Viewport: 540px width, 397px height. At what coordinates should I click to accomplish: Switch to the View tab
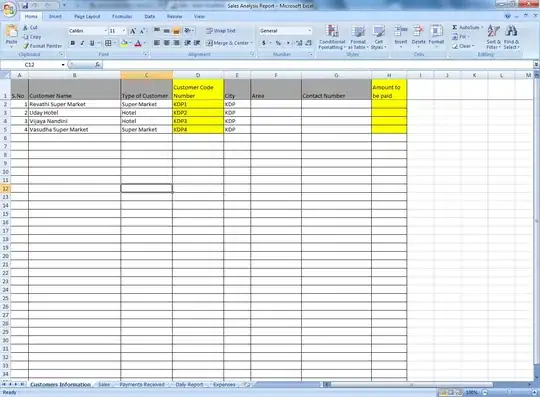[x=199, y=17]
